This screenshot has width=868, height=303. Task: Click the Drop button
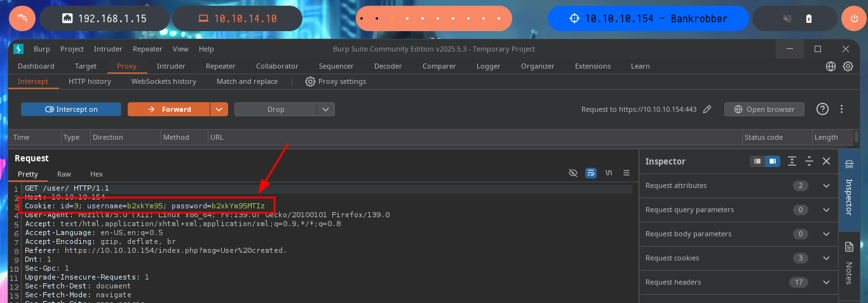click(276, 109)
